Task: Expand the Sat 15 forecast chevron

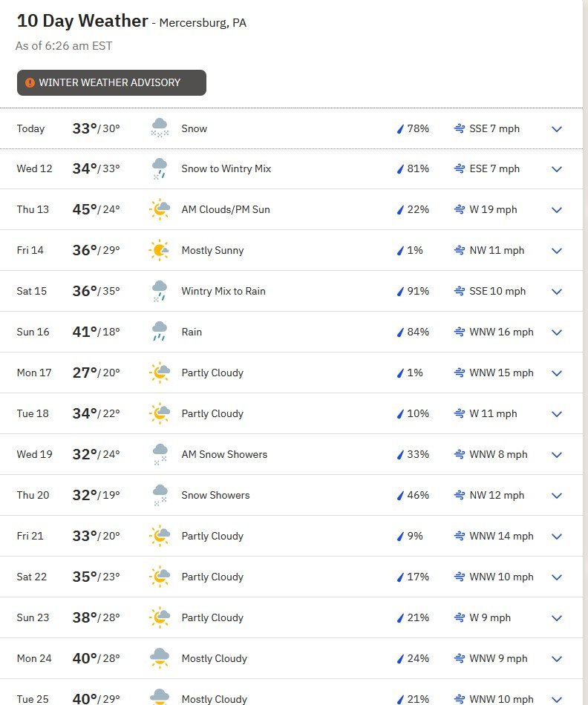Action: click(x=557, y=292)
